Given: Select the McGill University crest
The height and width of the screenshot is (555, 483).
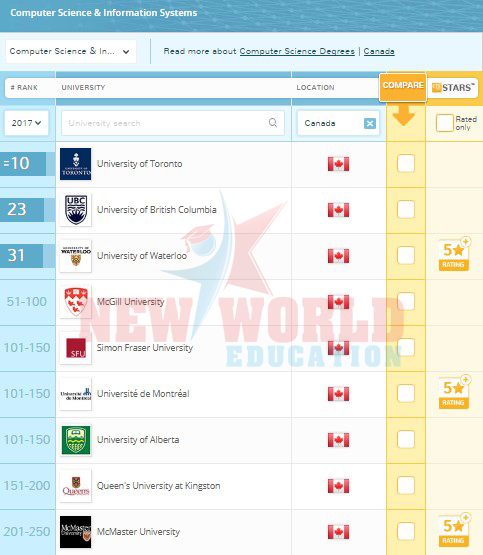Looking at the screenshot, I should (x=75, y=302).
